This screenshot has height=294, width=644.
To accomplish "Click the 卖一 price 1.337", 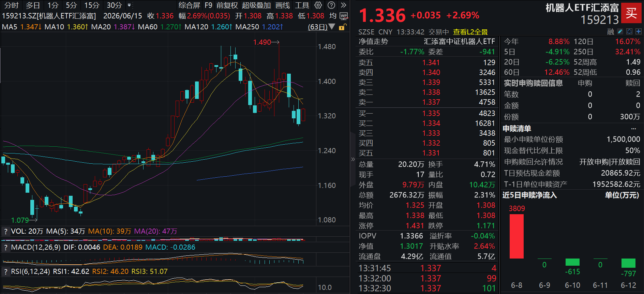I will pos(431,102).
